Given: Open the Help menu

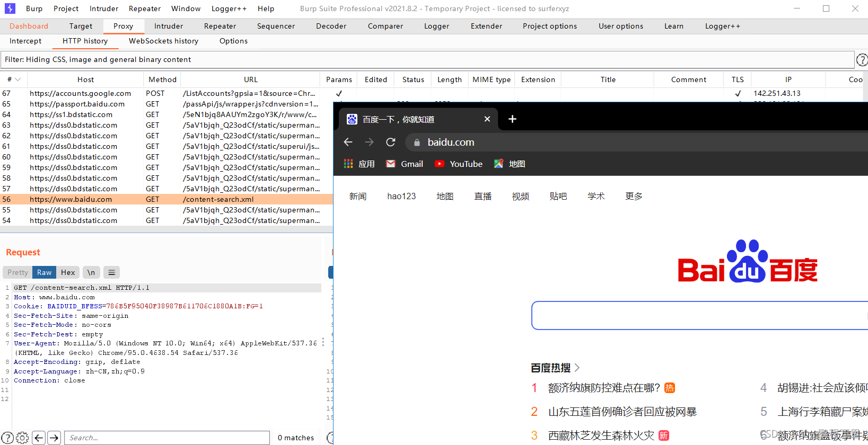Looking at the screenshot, I should (266, 8).
